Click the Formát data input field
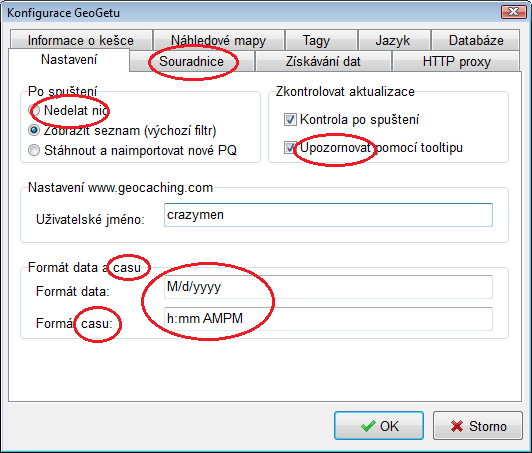 coord(328,287)
